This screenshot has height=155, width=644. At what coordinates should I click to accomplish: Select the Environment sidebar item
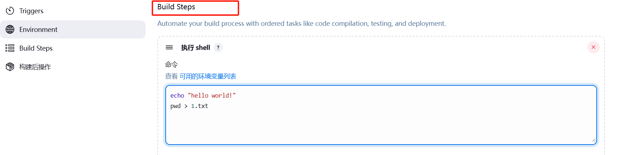click(73, 29)
